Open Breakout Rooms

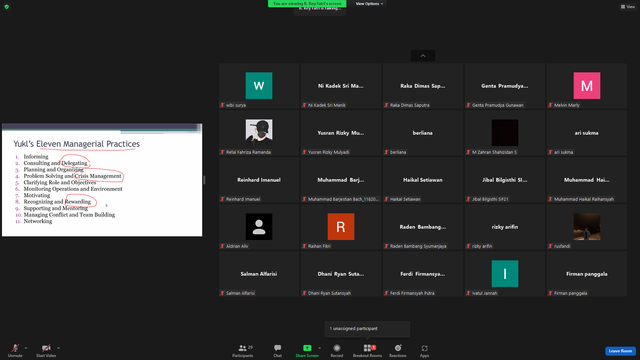click(x=367, y=350)
